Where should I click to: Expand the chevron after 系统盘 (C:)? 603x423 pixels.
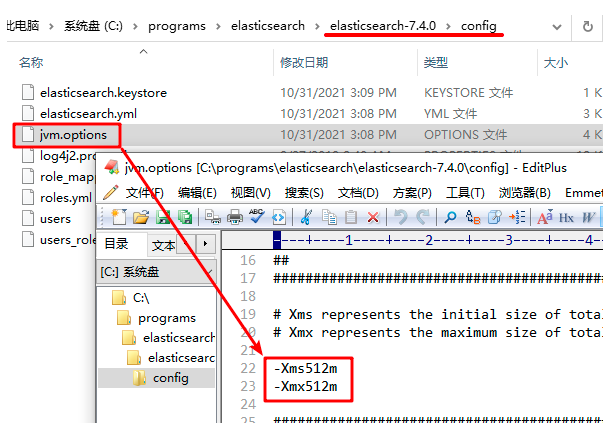click(135, 27)
